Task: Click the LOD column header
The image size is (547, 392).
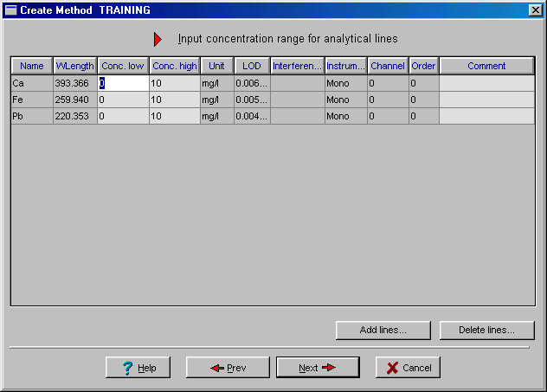Action: point(252,66)
